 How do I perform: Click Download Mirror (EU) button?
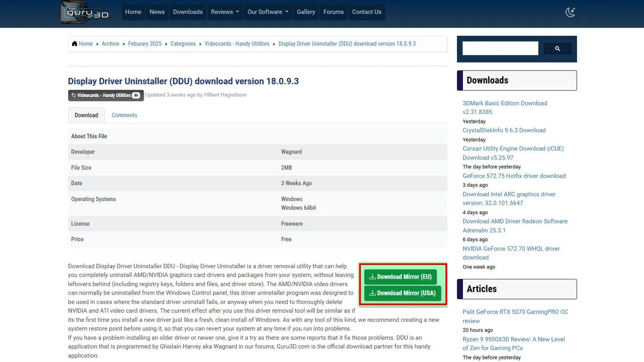pyautogui.click(x=400, y=277)
